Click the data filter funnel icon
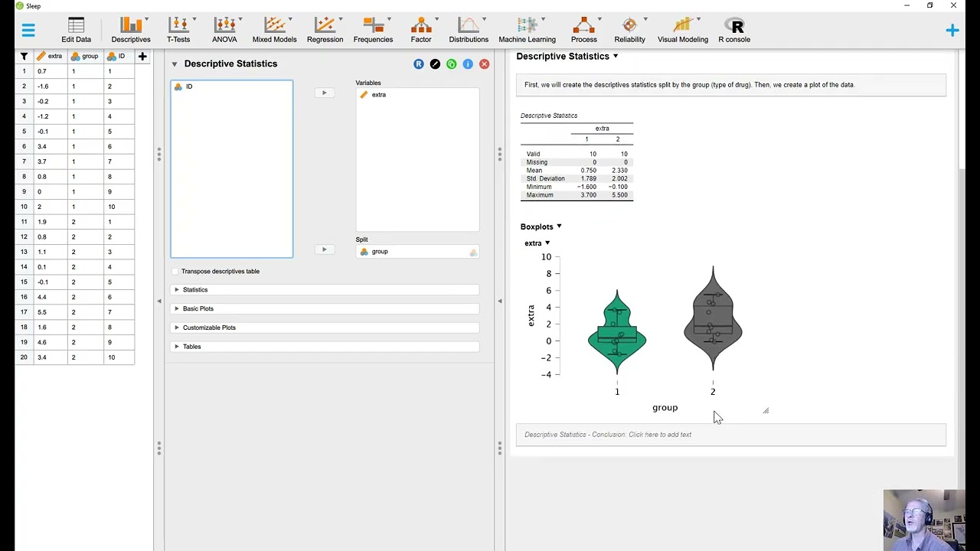The image size is (980, 551). (24, 56)
